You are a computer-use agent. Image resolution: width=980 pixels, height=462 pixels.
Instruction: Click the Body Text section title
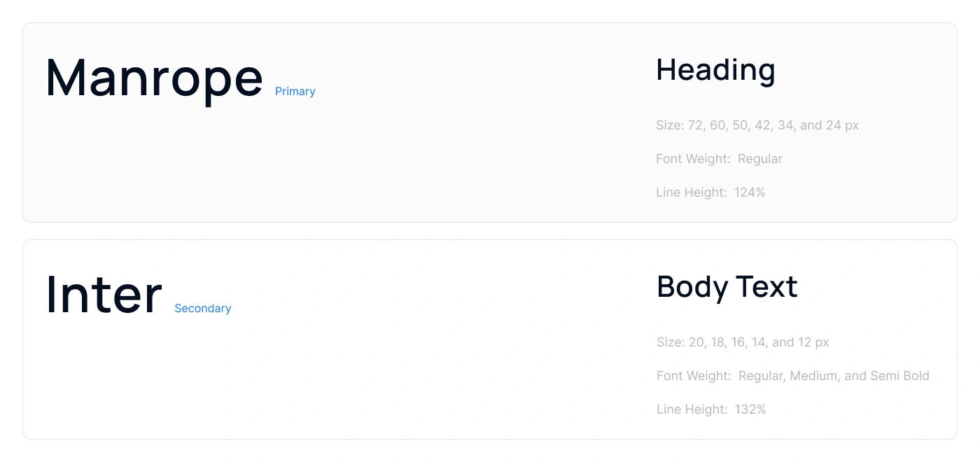(727, 287)
